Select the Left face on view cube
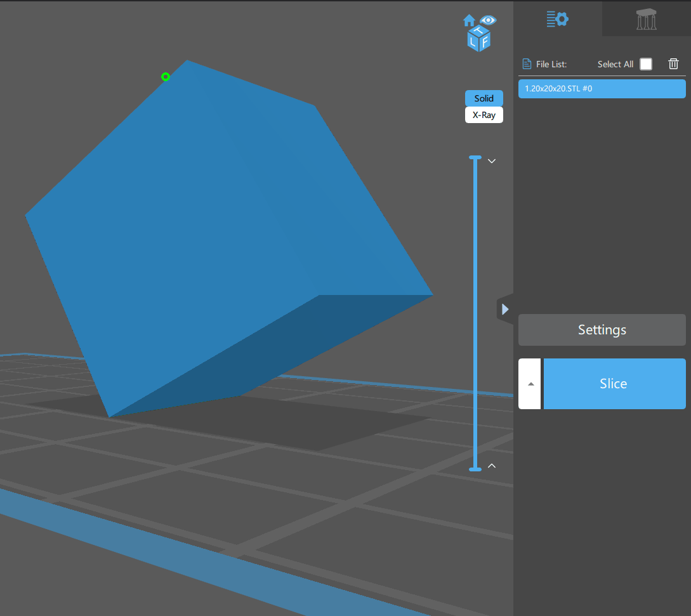 473,42
